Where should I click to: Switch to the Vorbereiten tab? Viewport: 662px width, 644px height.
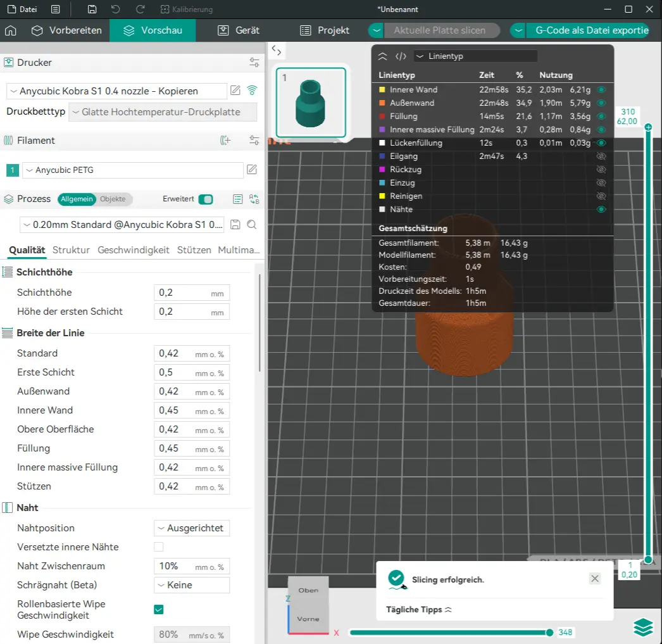pos(66,30)
